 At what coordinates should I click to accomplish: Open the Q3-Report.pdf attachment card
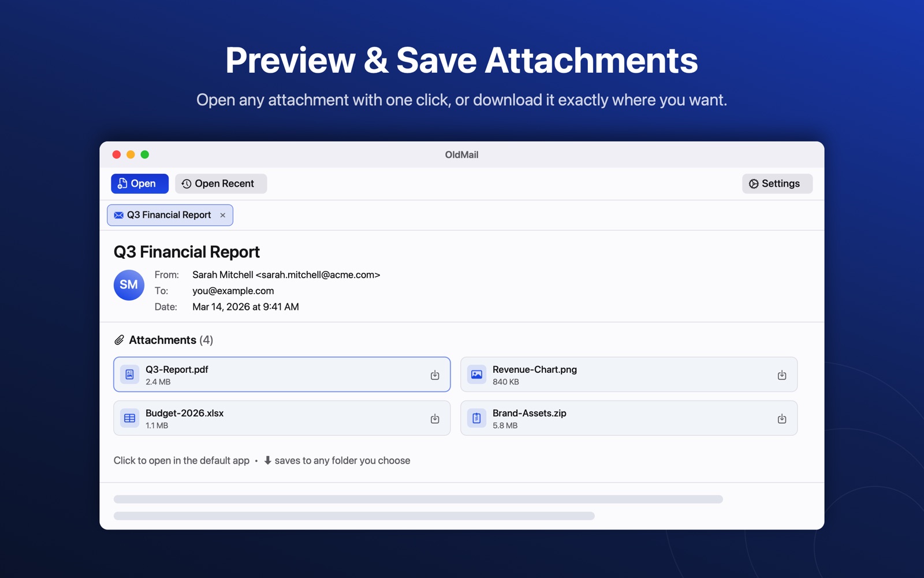[x=282, y=375]
